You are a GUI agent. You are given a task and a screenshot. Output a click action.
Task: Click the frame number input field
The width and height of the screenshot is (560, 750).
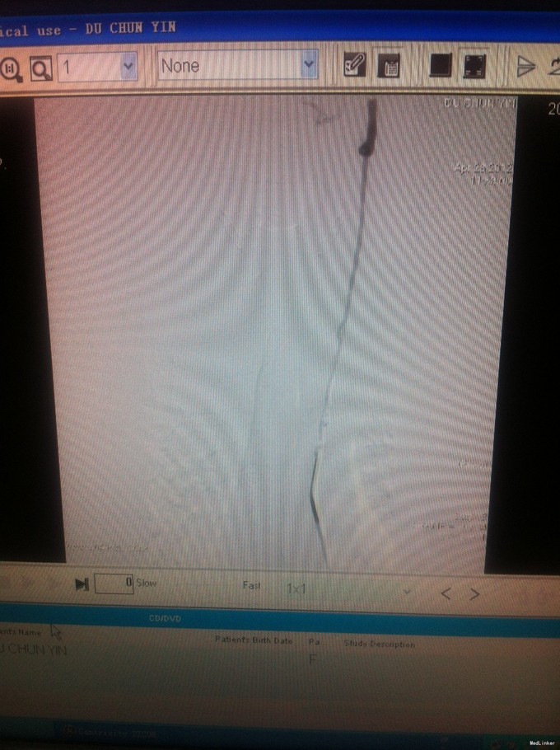pos(114,584)
